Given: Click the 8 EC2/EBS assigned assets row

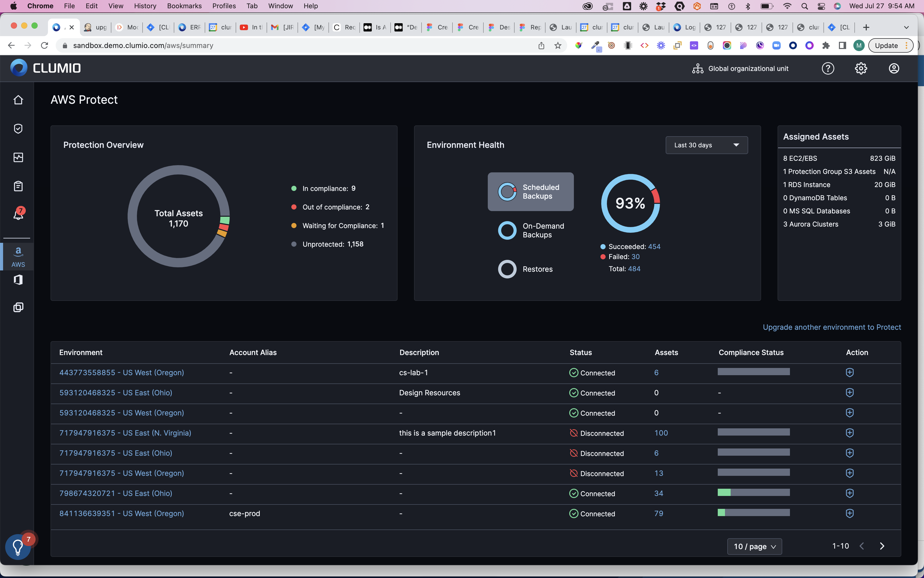Looking at the screenshot, I should pyautogui.click(x=839, y=158).
